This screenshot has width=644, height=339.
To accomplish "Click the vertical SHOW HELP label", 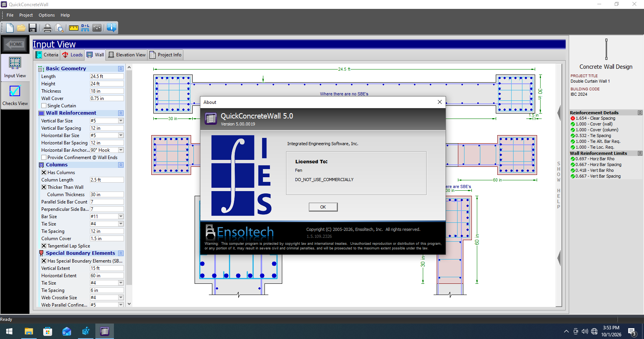I will pyautogui.click(x=559, y=185).
